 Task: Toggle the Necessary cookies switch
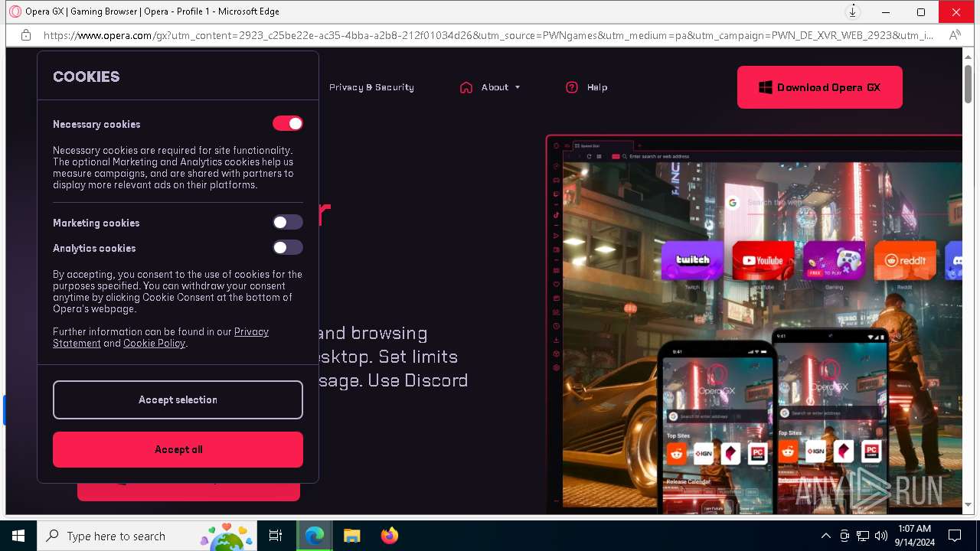point(288,123)
